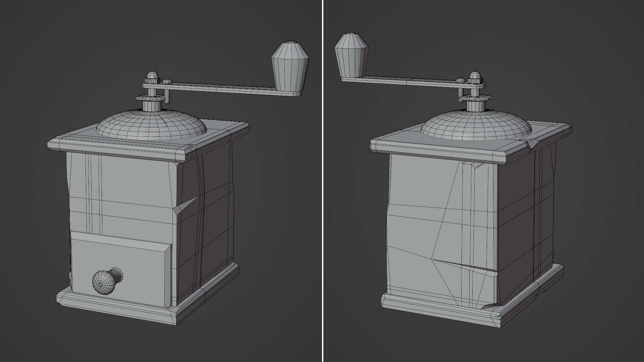Select the damaged corner notch on right view top plate

[x=532, y=144]
